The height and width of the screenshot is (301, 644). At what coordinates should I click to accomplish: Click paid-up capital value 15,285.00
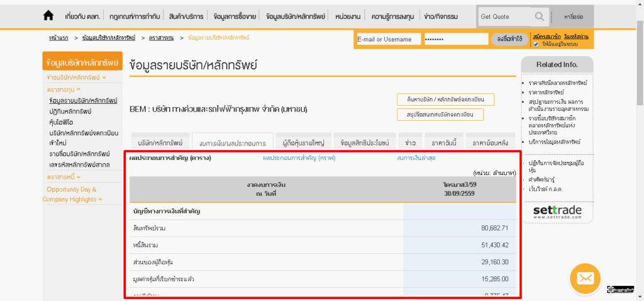pos(495,279)
